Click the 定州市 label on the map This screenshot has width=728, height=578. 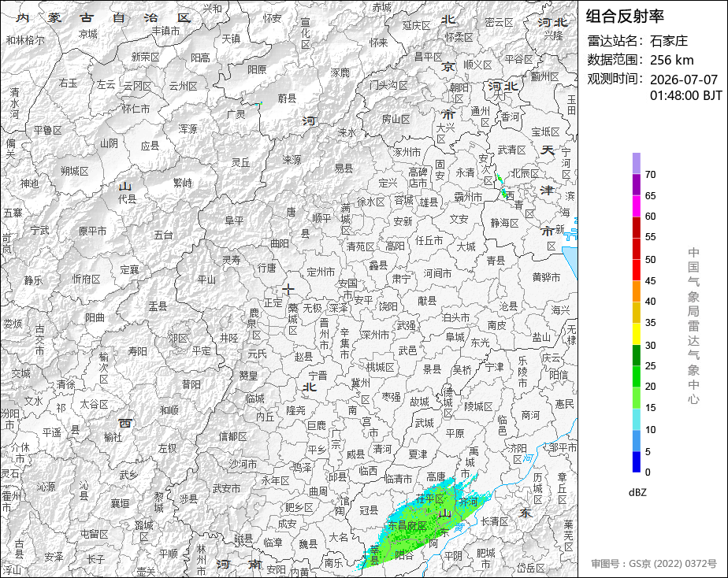click(321, 272)
